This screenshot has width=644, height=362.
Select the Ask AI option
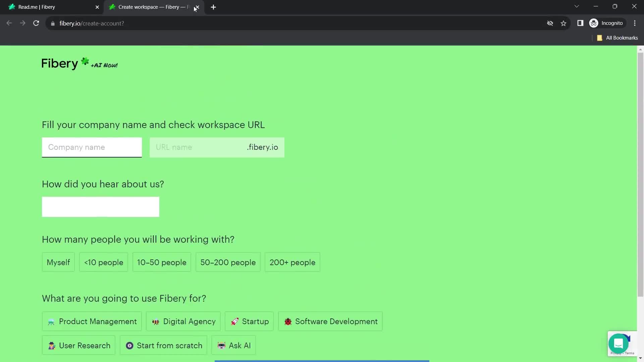click(x=234, y=346)
